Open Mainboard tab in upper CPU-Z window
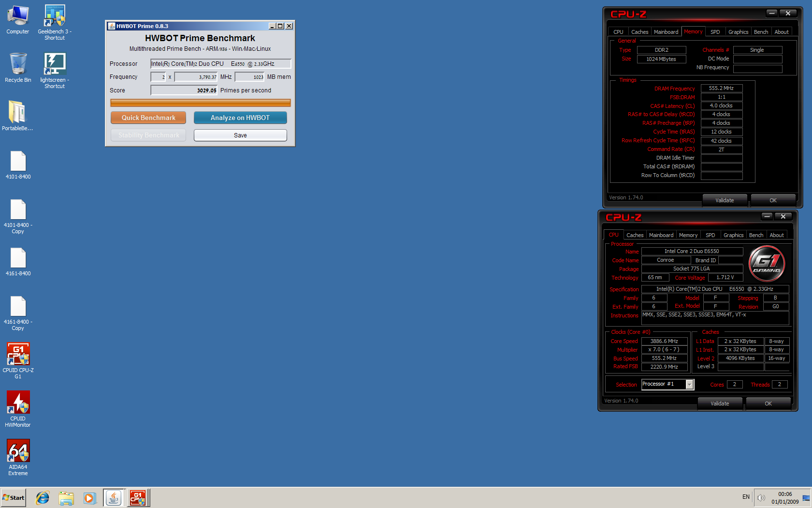This screenshot has width=812, height=508. (x=666, y=32)
